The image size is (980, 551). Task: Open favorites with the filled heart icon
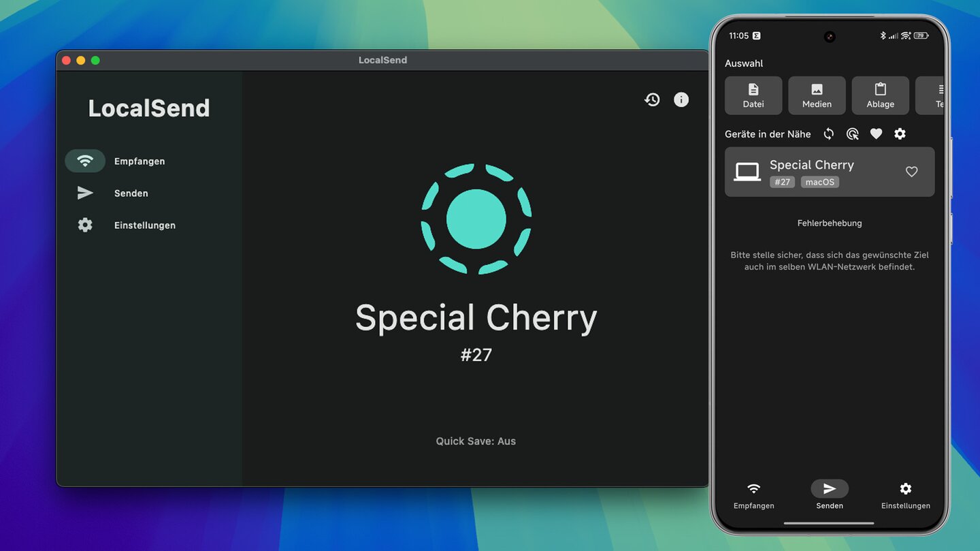tap(876, 134)
